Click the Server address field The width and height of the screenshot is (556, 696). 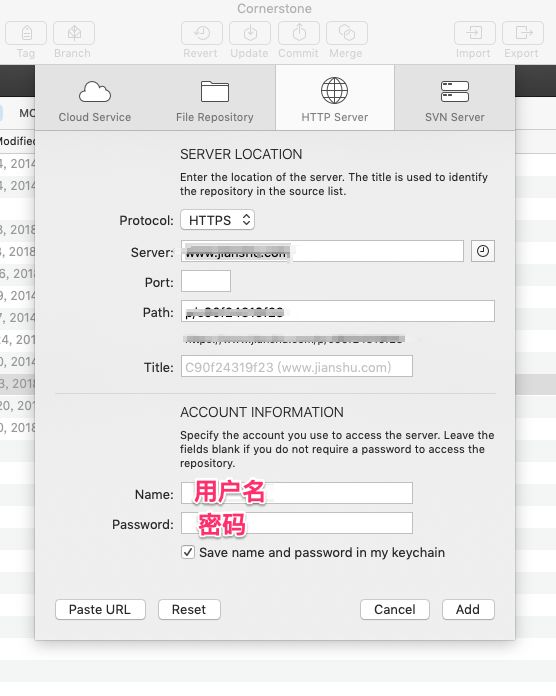pos(322,252)
